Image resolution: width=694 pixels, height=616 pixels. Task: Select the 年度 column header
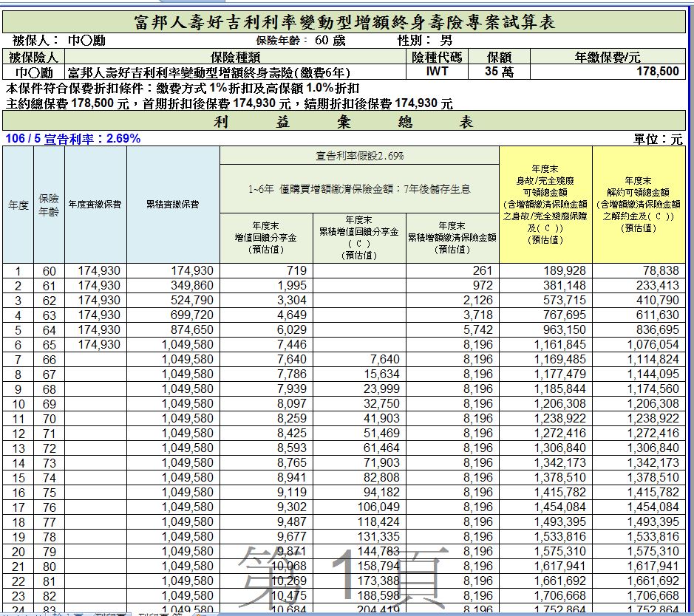click(18, 205)
